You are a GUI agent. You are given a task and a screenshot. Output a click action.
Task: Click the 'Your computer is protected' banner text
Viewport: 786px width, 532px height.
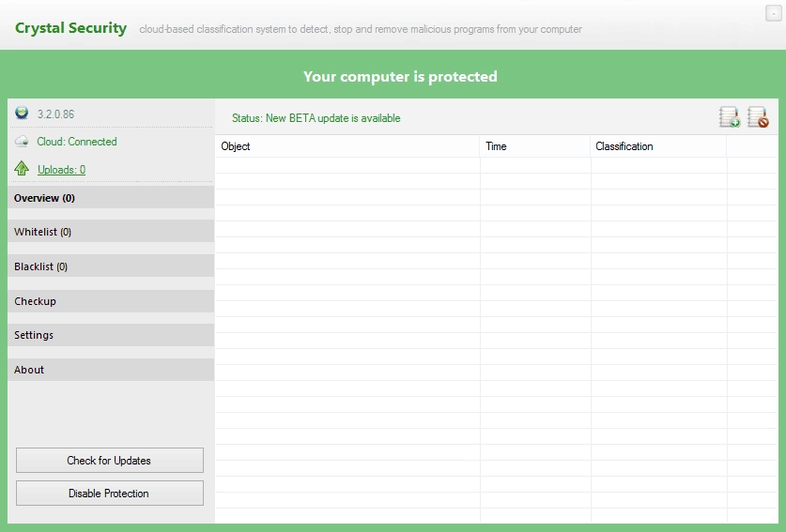click(x=400, y=77)
